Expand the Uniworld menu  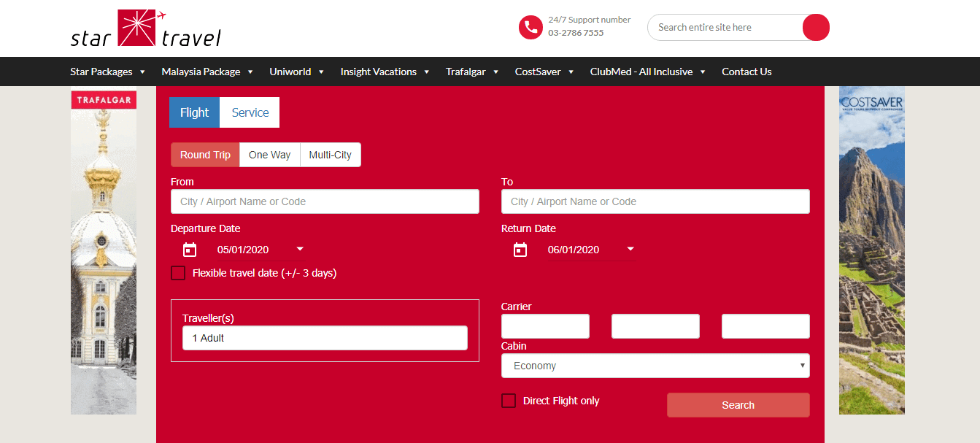(x=297, y=72)
